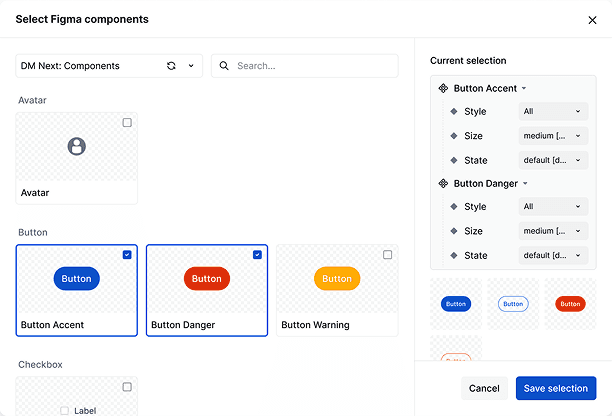Screen dimensions: 612x416
Task: Click the Button Danger component icon in selection
Action: (444, 183)
